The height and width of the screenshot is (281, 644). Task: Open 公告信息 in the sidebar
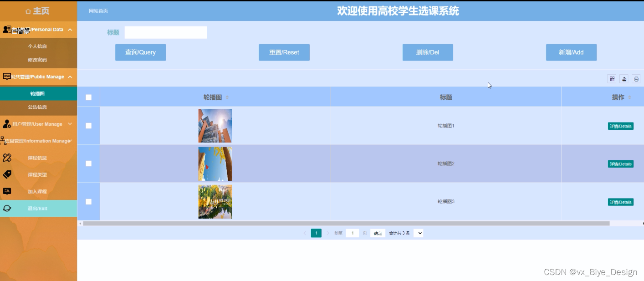coord(37,107)
